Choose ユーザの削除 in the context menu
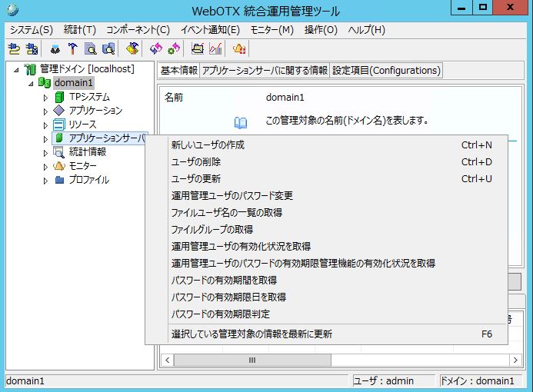Screen dimensions: 533x392 (196, 161)
